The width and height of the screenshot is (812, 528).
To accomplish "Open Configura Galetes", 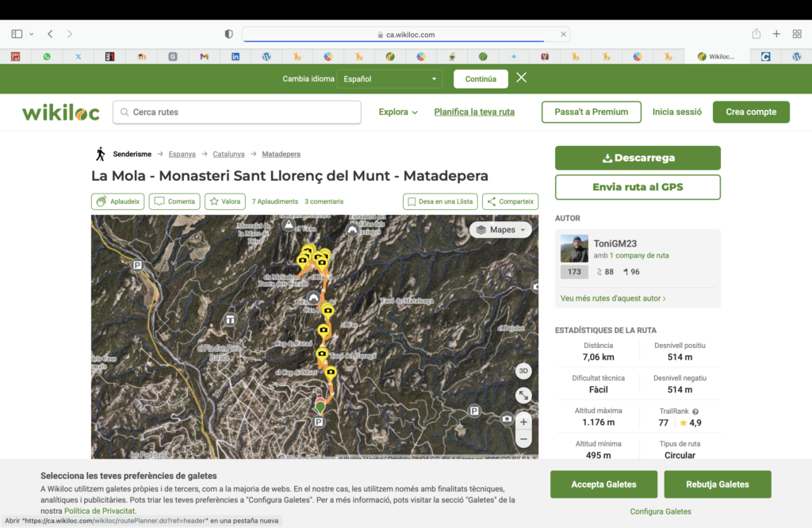I will (661, 511).
